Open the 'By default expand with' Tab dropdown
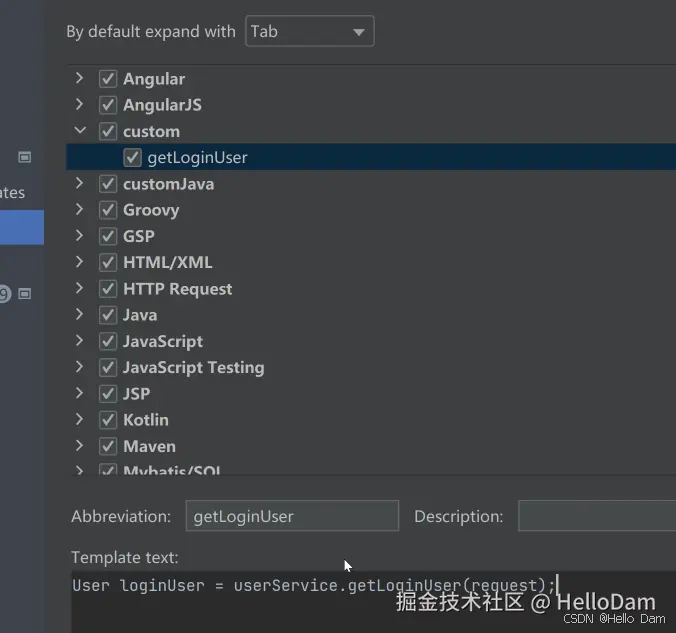 click(310, 31)
